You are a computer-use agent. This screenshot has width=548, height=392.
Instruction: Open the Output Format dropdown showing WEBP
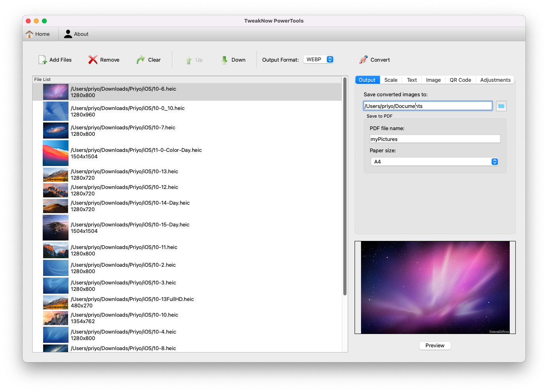point(319,59)
